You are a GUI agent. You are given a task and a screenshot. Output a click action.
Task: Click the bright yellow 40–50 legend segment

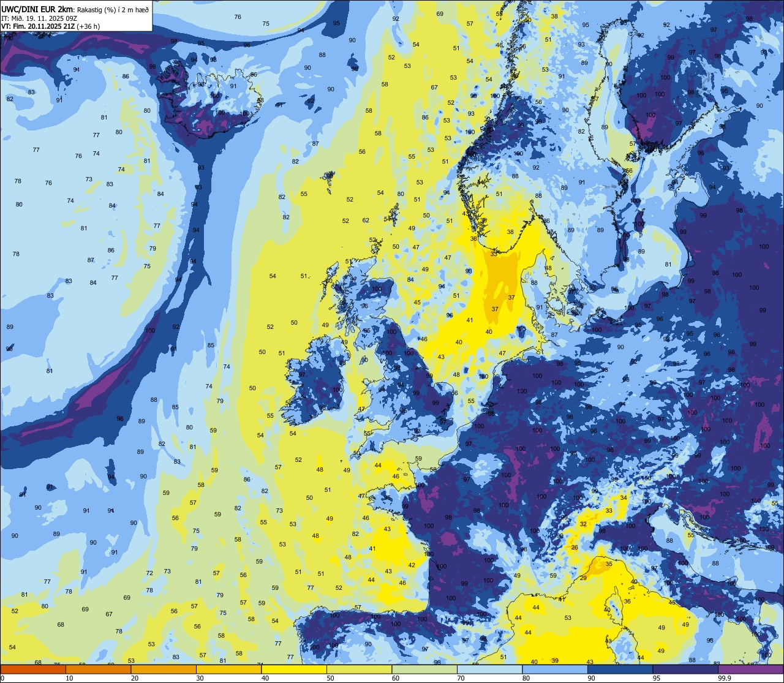click(x=294, y=670)
